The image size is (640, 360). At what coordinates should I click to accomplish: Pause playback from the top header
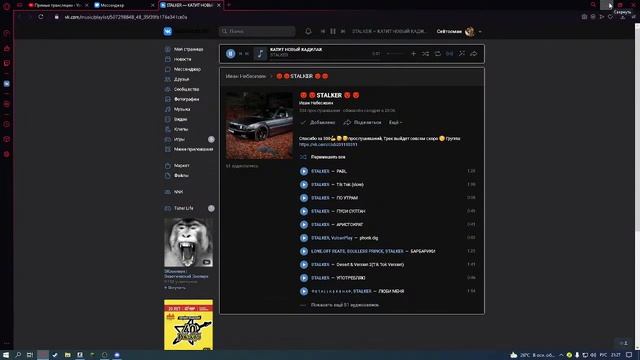click(333, 31)
